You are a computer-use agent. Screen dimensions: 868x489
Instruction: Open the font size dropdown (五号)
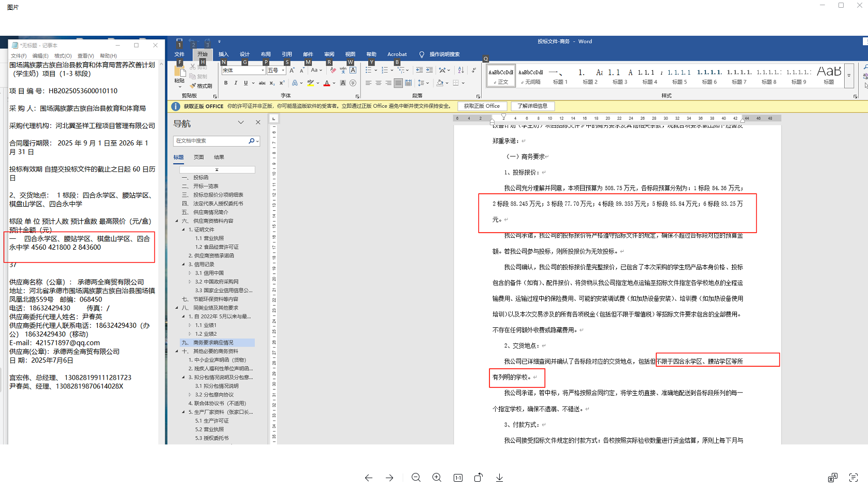coord(283,70)
